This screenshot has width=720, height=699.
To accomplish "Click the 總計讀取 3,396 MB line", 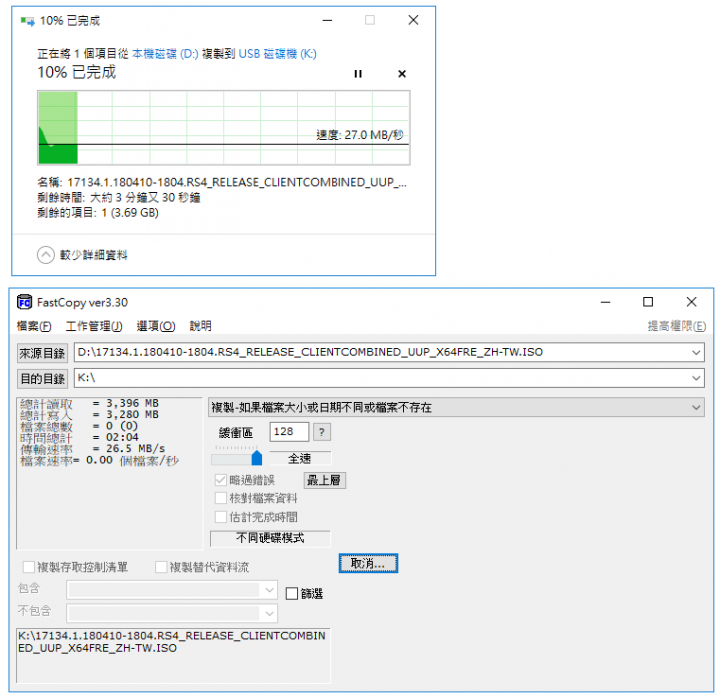I will (90, 403).
